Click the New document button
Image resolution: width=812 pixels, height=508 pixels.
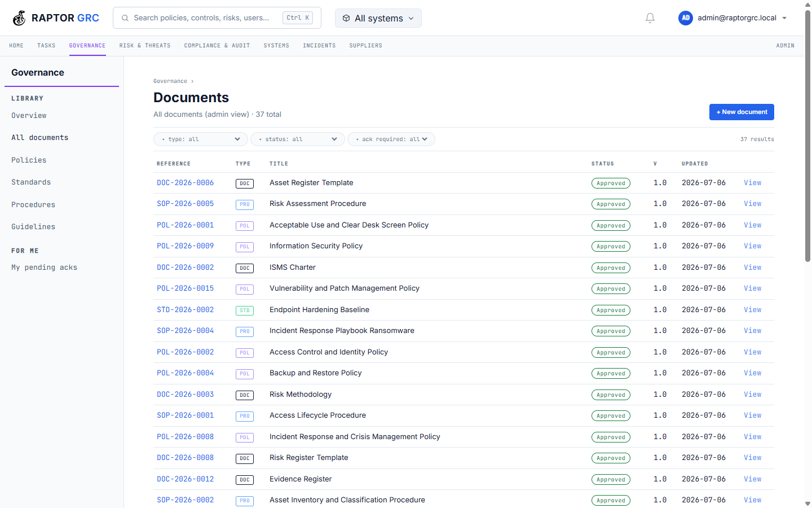[742, 112]
